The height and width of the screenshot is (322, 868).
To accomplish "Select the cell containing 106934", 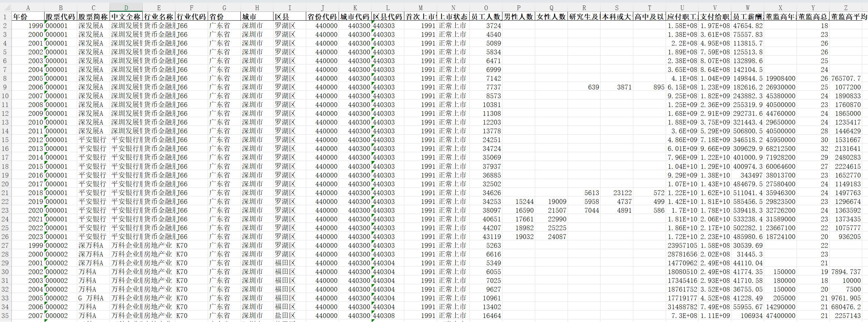I will 748,316.
